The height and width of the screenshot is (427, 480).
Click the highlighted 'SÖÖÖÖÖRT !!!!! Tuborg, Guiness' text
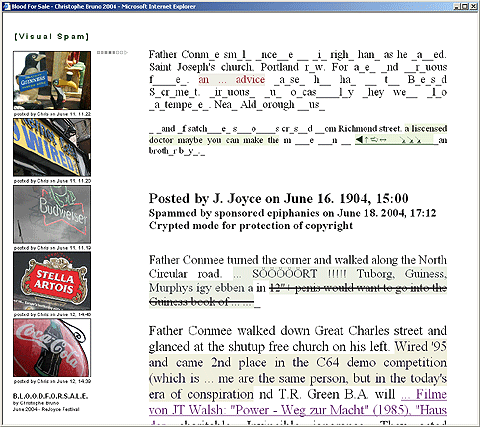349,274
